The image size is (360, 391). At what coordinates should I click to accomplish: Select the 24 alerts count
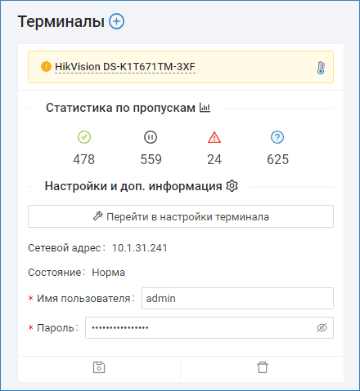pos(214,159)
